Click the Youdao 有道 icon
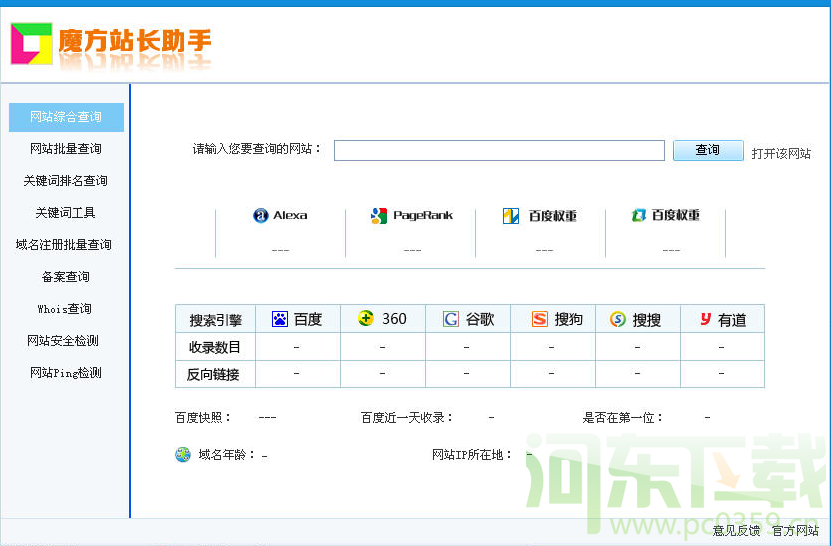 click(705, 319)
